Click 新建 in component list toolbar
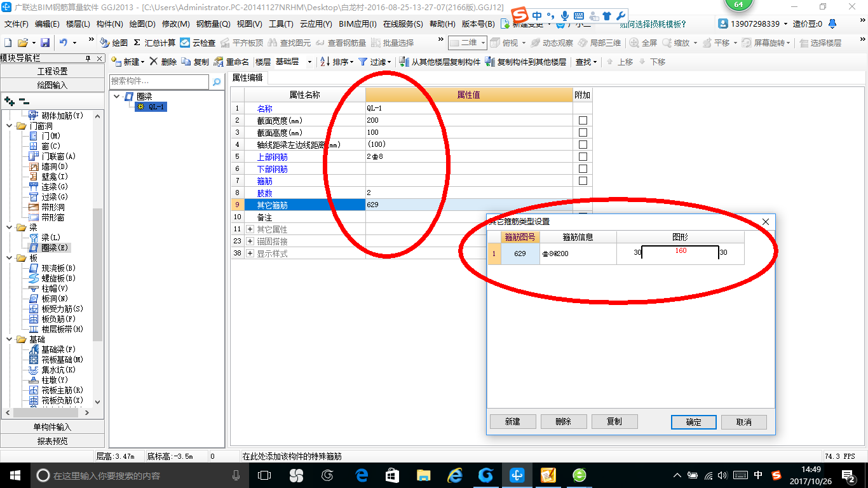The image size is (868, 488). tap(128, 62)
